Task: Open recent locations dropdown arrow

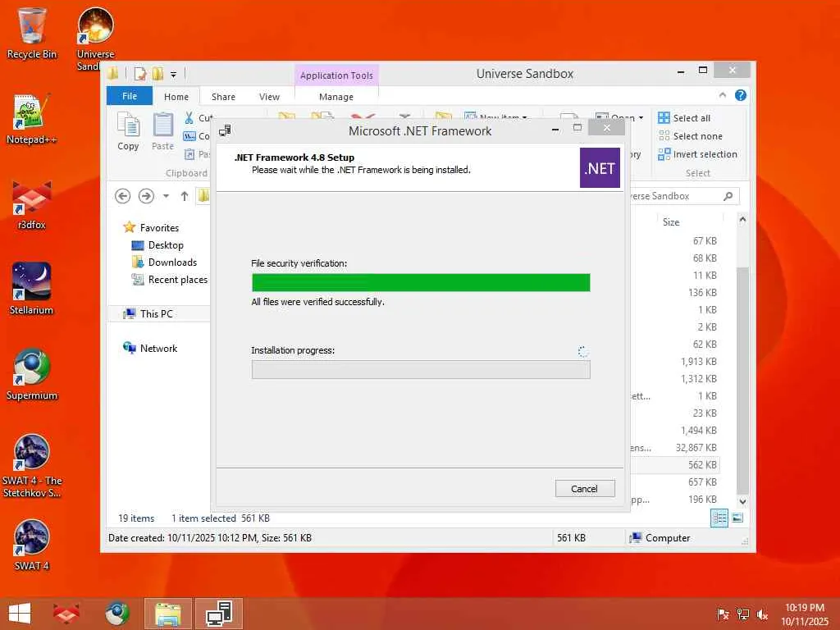Action: [166, 196]
